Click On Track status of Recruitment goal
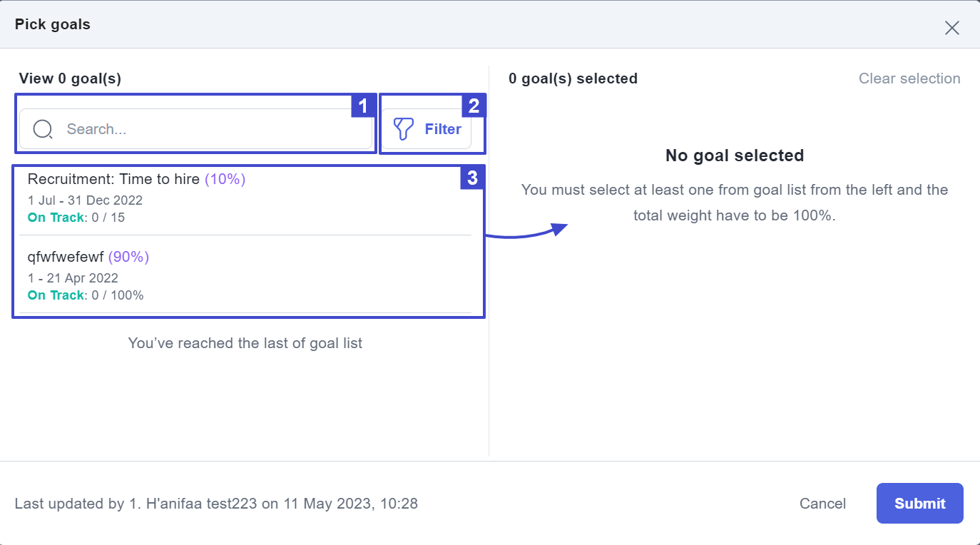Viewport: 980px width, 545px height. pyautogui.click(x=56, y=218)
